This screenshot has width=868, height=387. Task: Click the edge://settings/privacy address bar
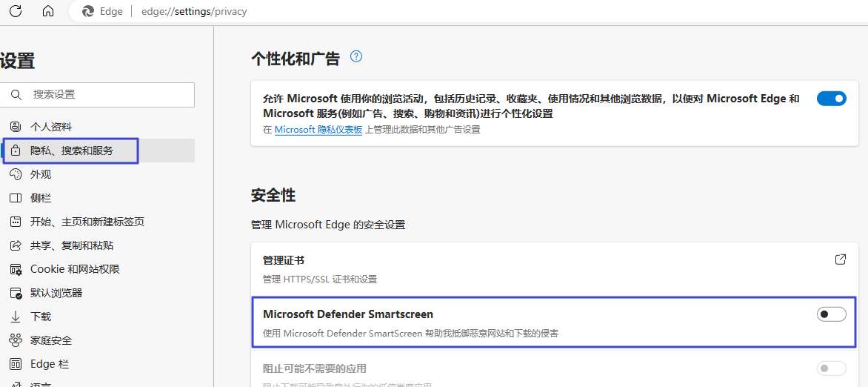coord(194,12)
